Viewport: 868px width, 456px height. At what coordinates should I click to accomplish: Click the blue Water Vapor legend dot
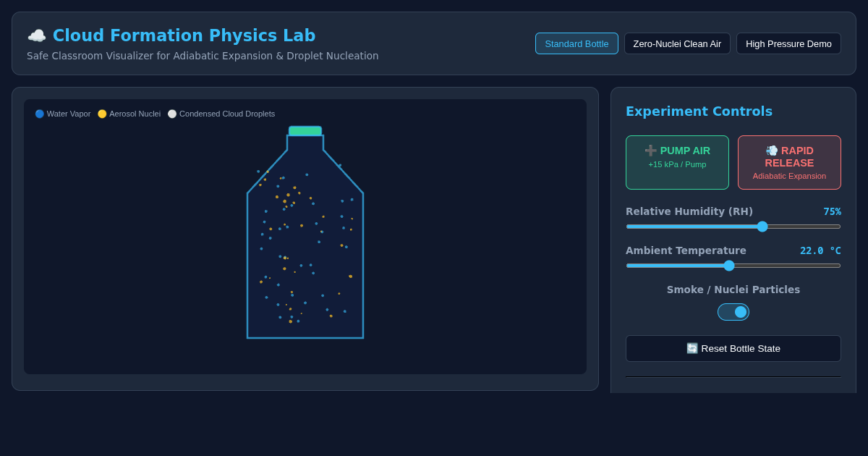click(x=40, y=114)
